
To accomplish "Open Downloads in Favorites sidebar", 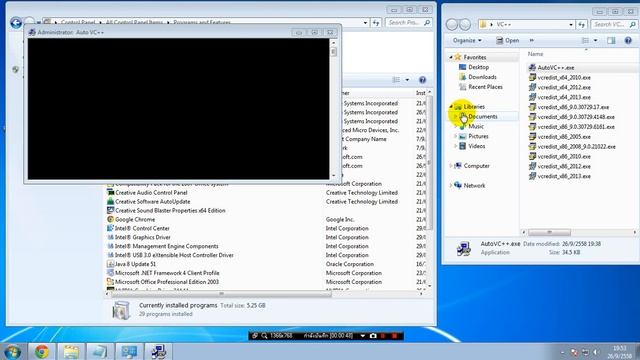I will (478, 77).
